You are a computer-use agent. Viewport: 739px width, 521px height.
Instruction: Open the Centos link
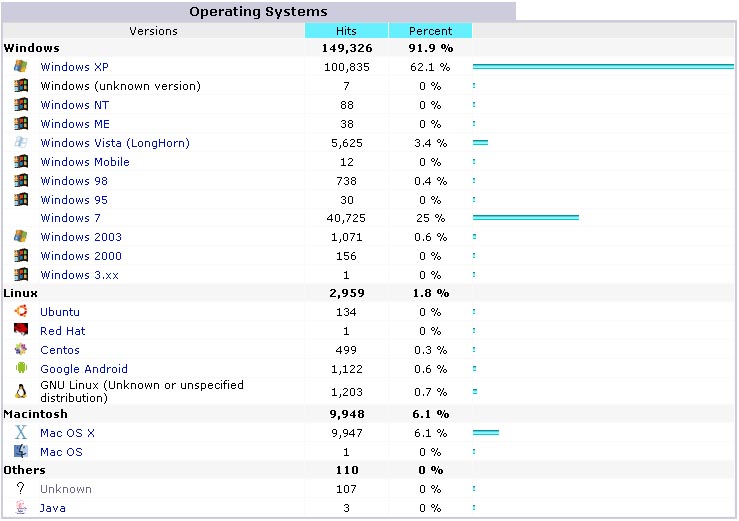tap(60, 350)
